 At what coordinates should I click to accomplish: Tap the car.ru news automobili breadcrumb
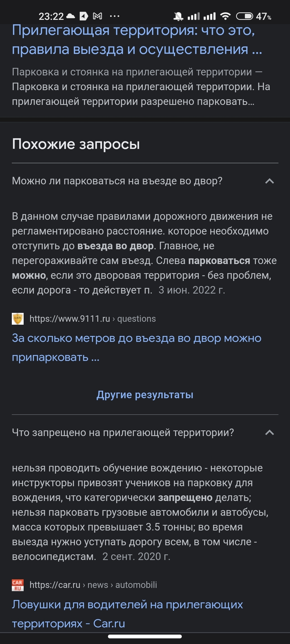pos(93,585)
